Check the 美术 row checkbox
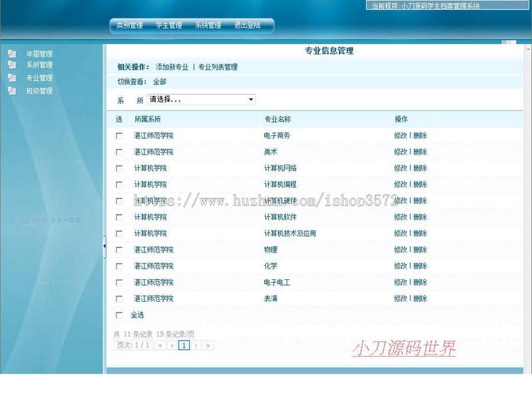532x398 pixels. 119,152
